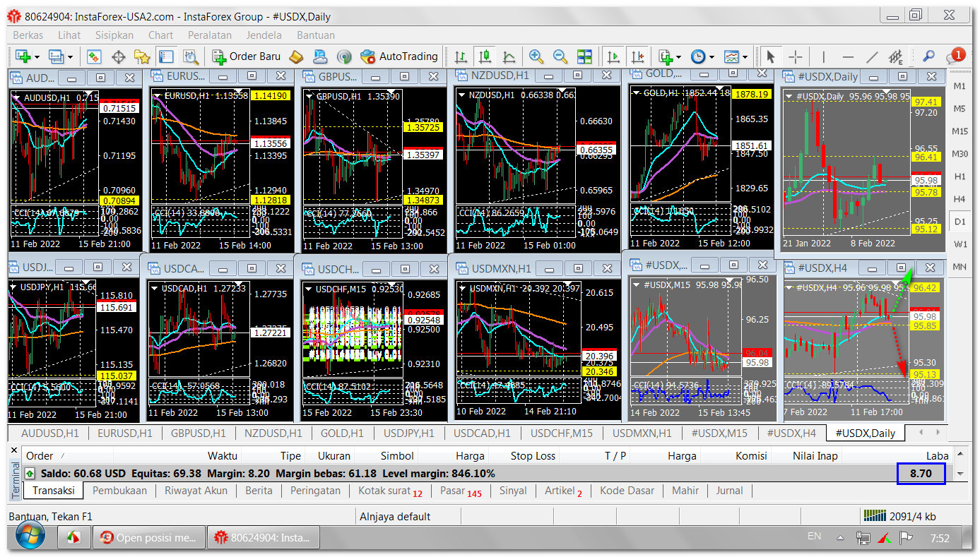Toggle the Market Watch window
The width and height of the screenshot is (980, 557).
point(95,56)
